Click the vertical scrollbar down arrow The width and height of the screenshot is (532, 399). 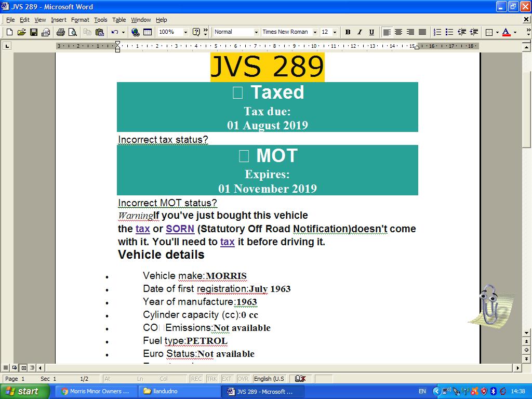pyautogui.click(x=526, y=333)
